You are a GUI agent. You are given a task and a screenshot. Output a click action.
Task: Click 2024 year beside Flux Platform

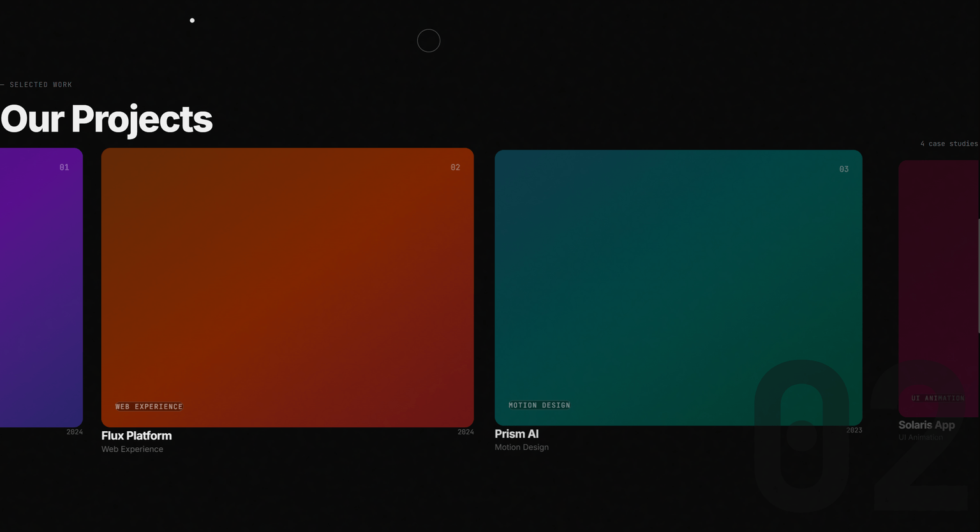coord(466,432)
